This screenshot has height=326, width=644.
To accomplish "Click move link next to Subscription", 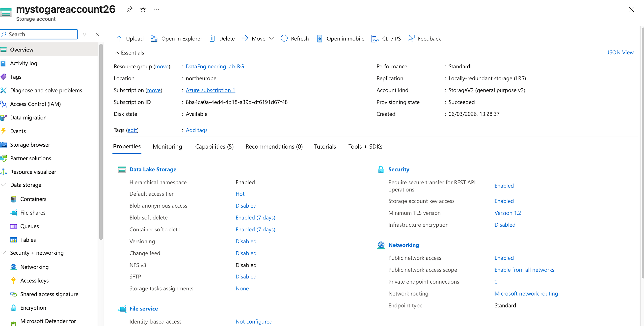I will pyautogui.click(x=154, y=90).
